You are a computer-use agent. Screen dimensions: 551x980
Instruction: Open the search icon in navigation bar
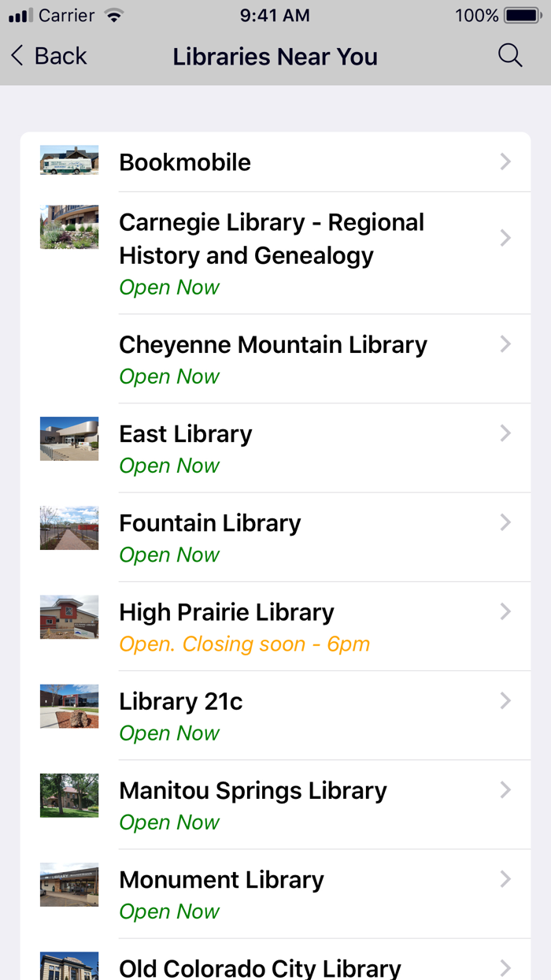pyautogui.click(x=509, y=55)
